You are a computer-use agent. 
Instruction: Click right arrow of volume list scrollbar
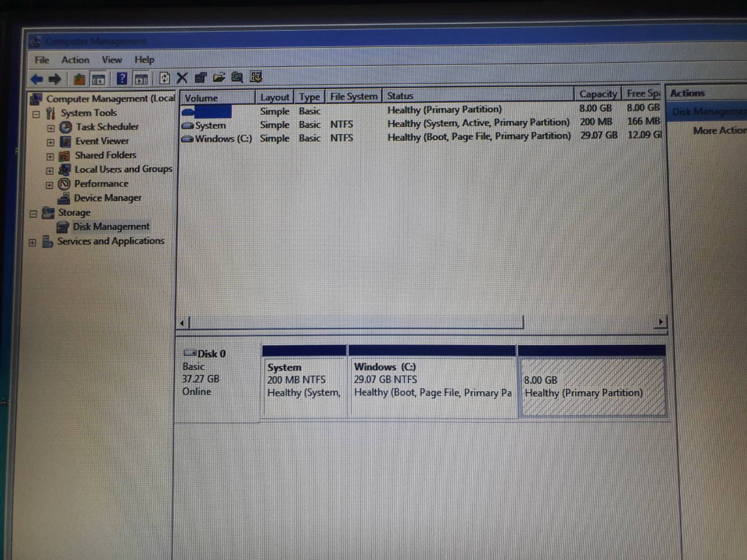tap(661, 322)
